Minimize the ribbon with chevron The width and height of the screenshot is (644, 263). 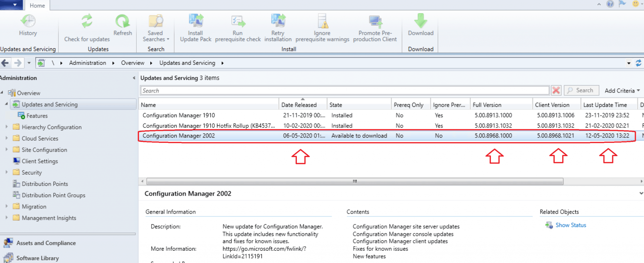599,4
